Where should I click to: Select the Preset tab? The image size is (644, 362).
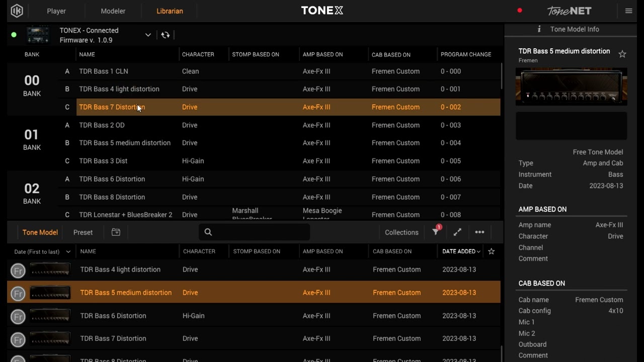83,232
